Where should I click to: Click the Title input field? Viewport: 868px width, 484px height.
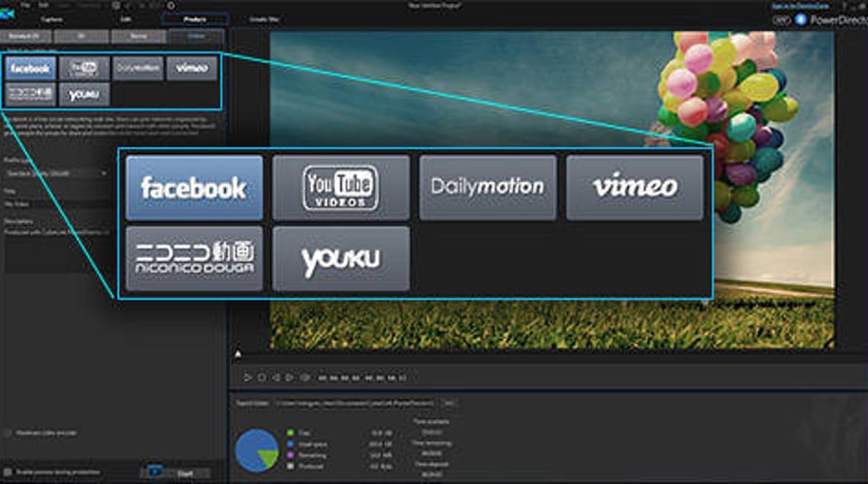(x=56, y=205)
